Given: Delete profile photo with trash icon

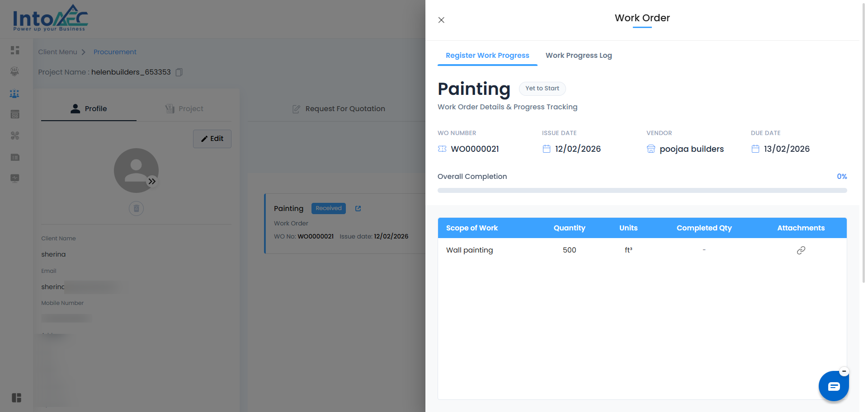Looking at the screenshot, I should (x=136, y=208).
